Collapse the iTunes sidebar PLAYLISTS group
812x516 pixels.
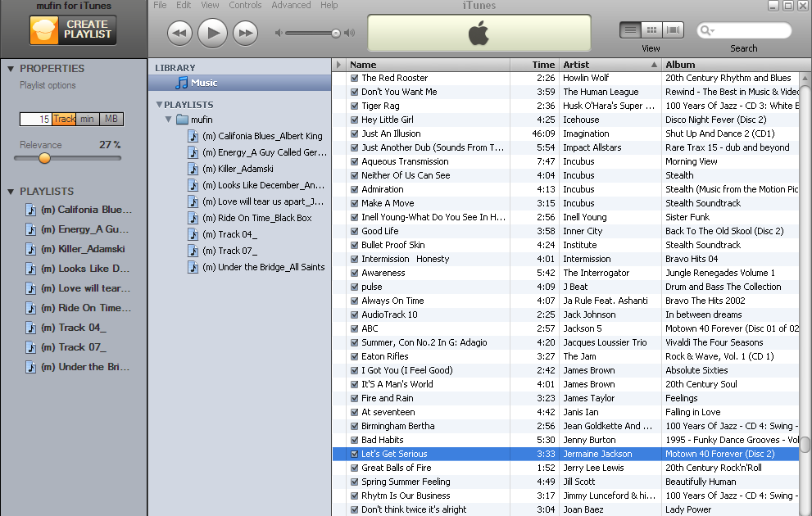point(159,105)
